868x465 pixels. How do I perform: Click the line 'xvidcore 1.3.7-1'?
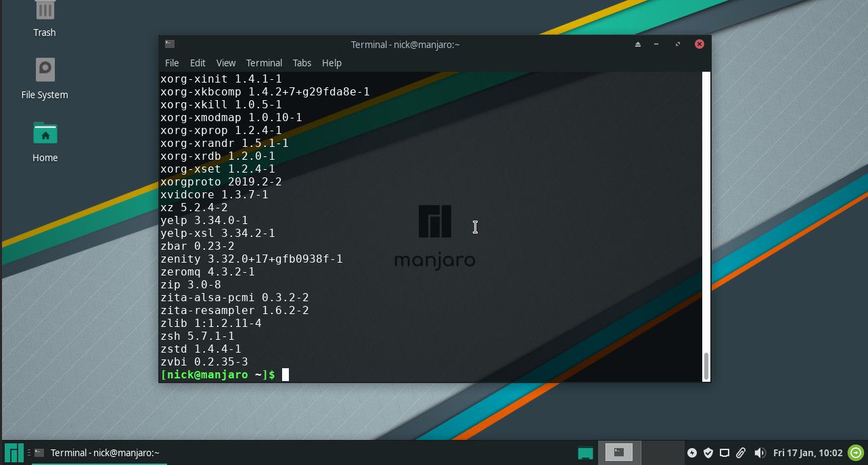click(x=214, y=195)
